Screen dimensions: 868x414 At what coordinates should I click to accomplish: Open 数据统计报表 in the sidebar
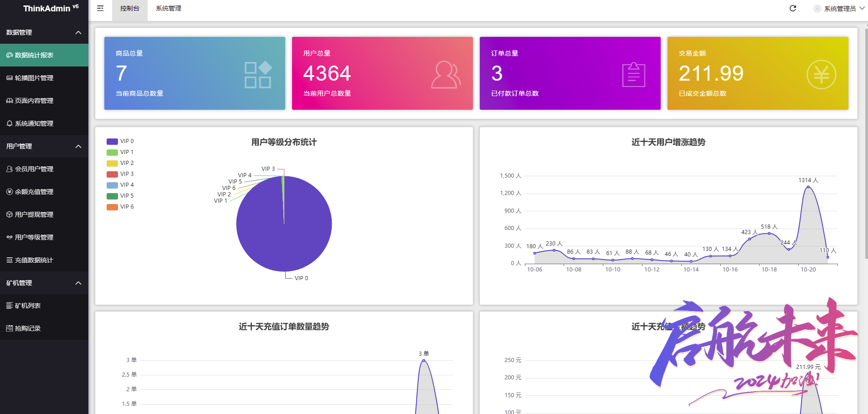click(44, 55)
